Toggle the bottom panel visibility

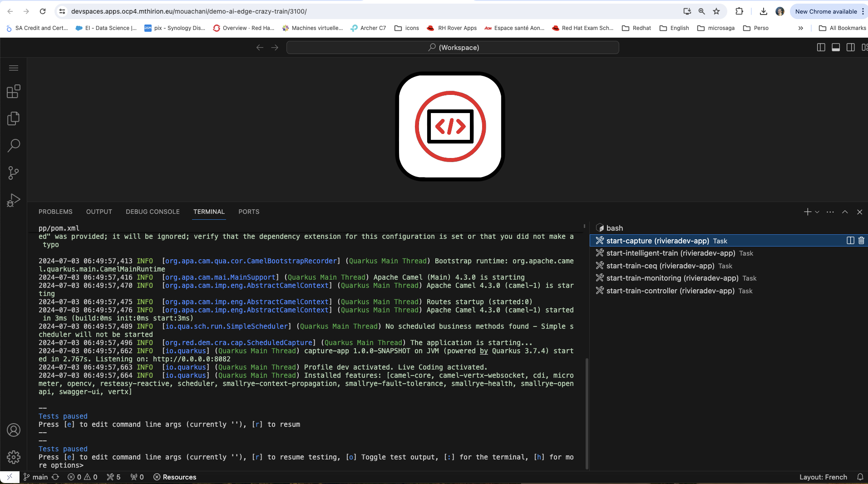click(x=836, y=48)
